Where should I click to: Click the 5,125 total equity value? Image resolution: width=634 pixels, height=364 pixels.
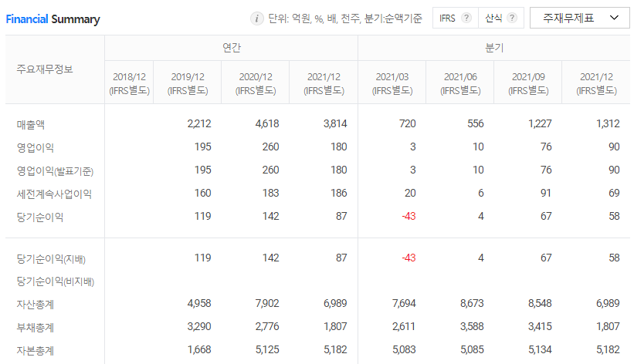(267, 349)
